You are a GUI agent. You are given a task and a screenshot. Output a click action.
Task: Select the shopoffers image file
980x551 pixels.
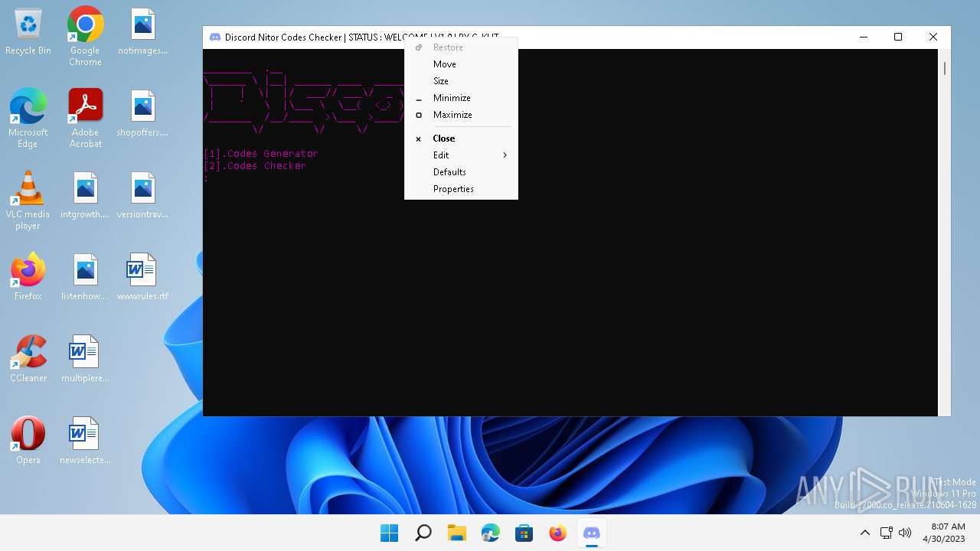pos(142,114)
